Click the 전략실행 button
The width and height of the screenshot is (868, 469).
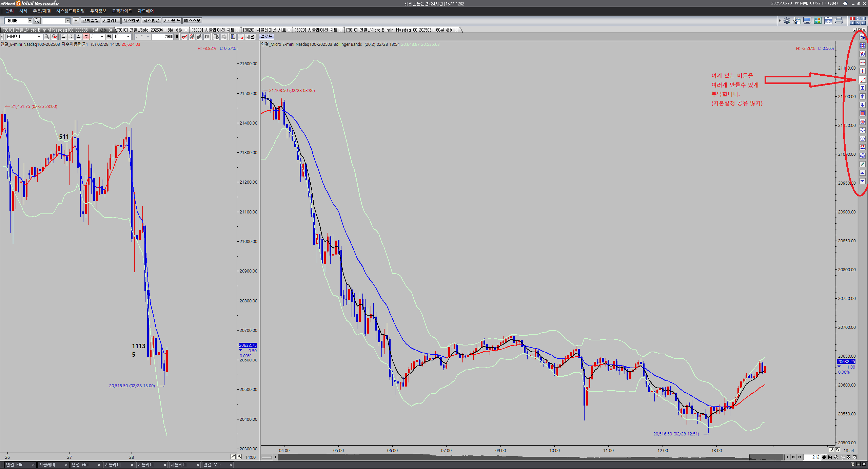[x=90, y=21]
